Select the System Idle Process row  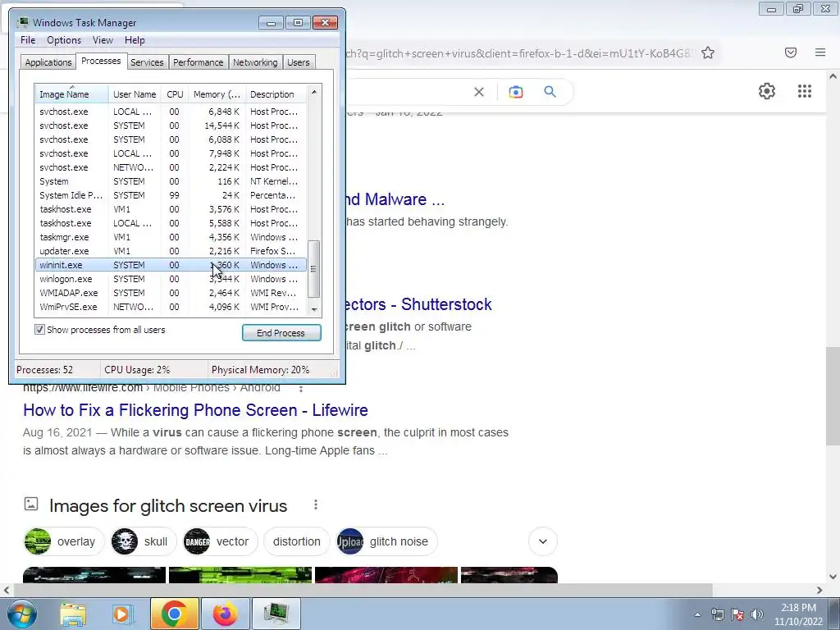[x=171, y=195]
